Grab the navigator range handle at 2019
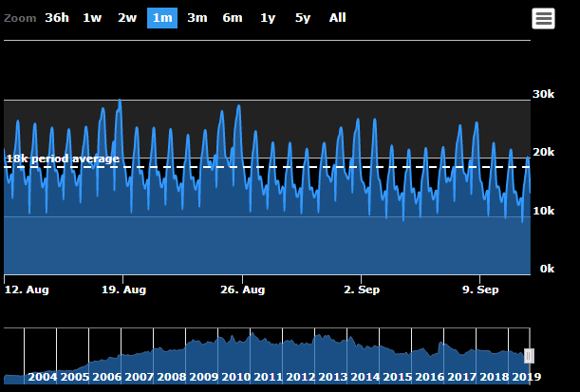 click(x=529, y=356)
